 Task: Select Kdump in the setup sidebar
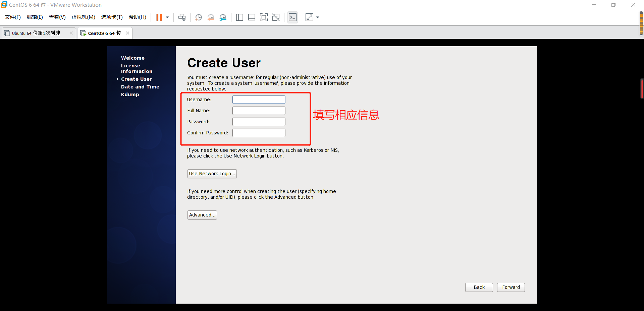[x=130, y=95]
